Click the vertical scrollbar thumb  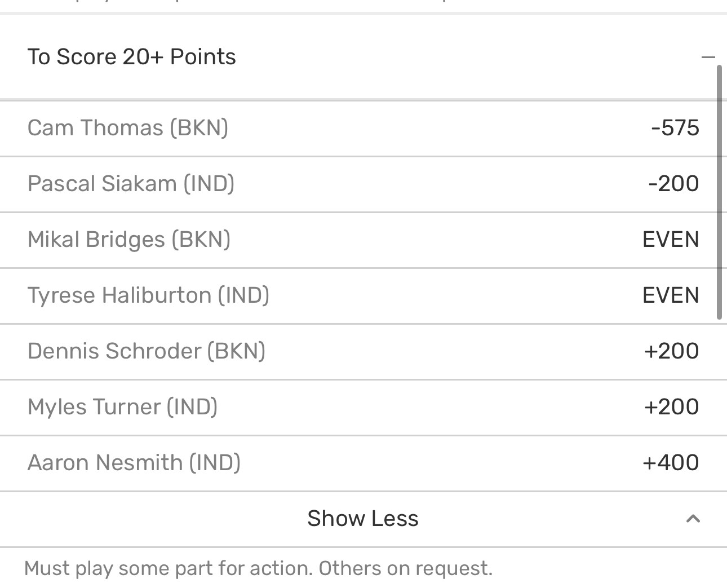pos(719,192)
